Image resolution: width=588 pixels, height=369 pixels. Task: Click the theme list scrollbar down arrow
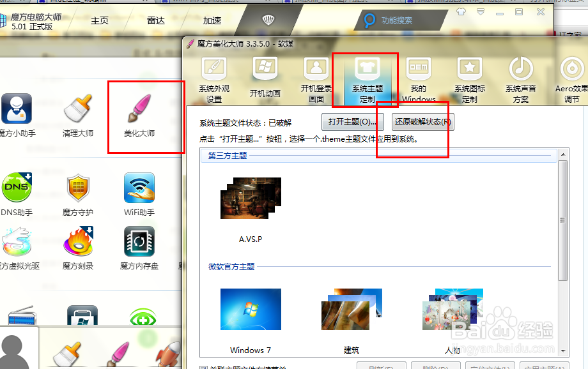click(x=563, y=351)
